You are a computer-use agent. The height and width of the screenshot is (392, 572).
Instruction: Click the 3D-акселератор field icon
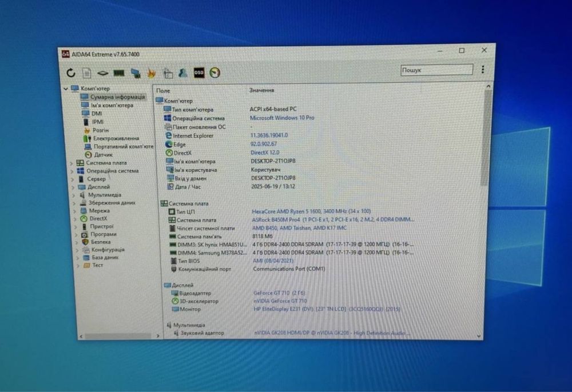click(x=175, y=301)
